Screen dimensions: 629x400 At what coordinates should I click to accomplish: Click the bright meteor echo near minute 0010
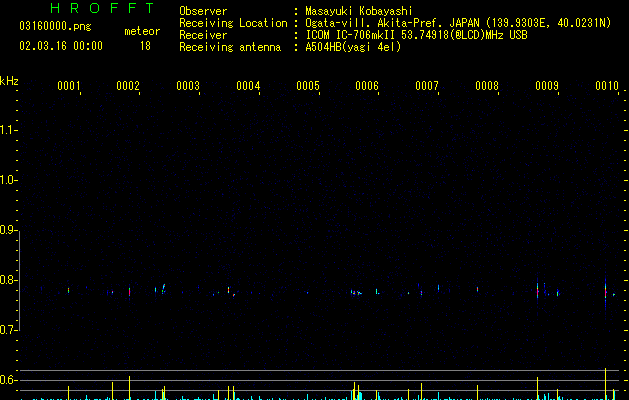coord(605,292)
